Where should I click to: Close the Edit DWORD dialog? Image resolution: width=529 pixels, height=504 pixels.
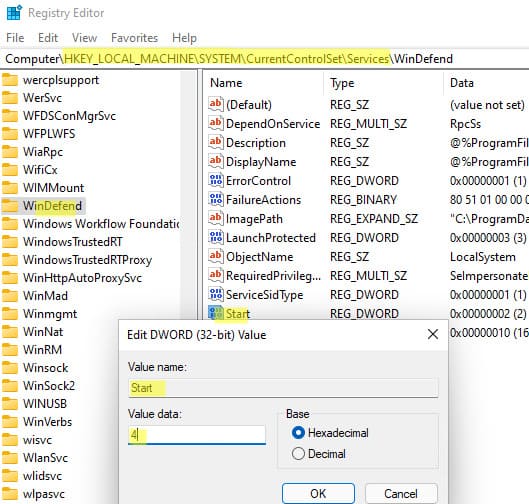click(x=433, y=334)
